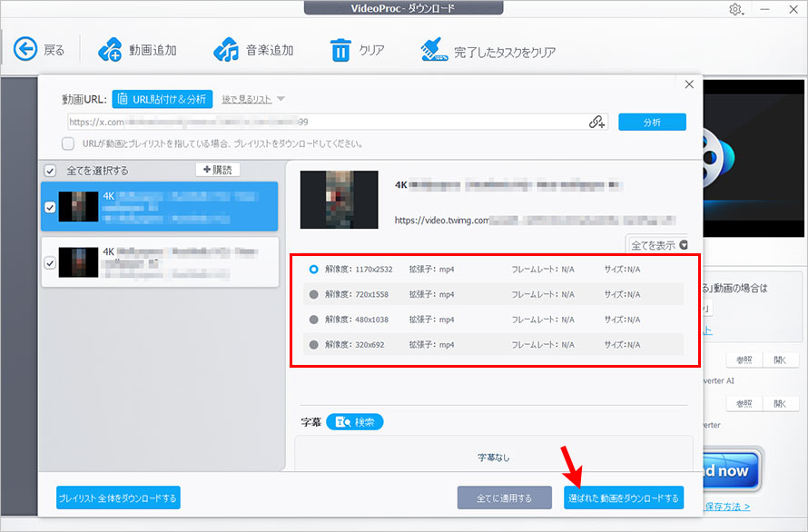Close the URL analysis dialog
The width and height of the screenshot is (808, 532).
tap(689, 84)
